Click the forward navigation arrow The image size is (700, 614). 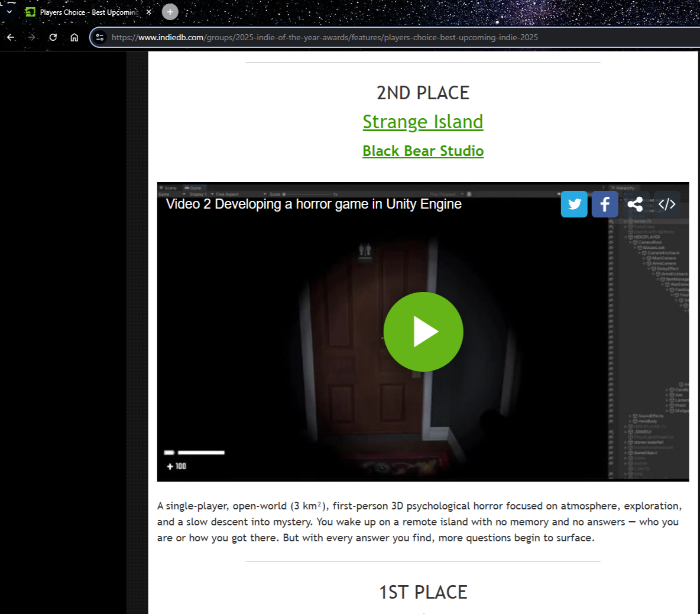click(x=32, y=37)
